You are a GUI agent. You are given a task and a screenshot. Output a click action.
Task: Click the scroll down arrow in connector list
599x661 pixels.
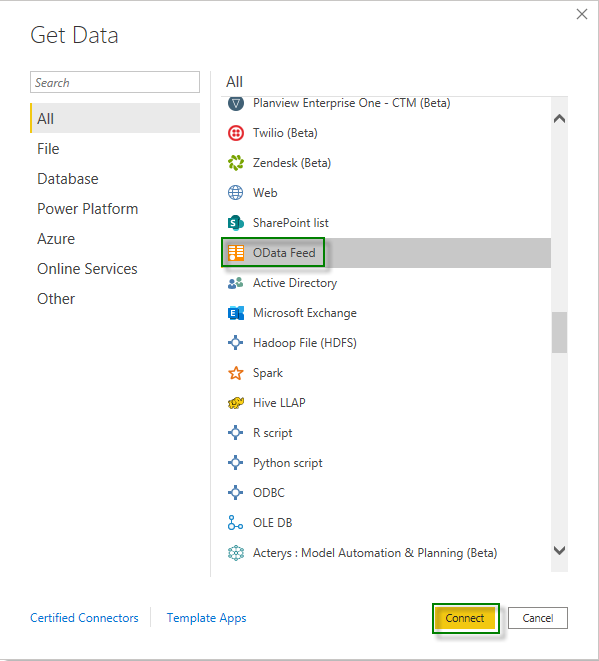click(x=559, y=550)
